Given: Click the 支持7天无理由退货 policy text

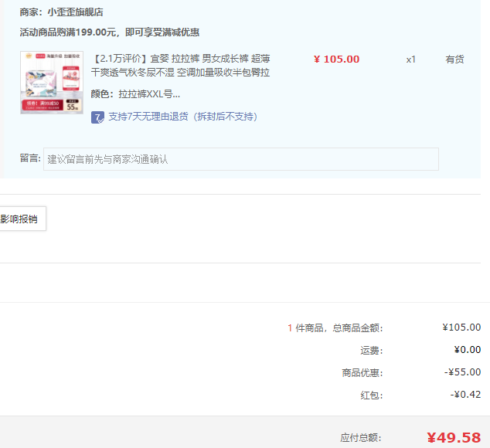Looking at the screenshot, I should [182, 117].
